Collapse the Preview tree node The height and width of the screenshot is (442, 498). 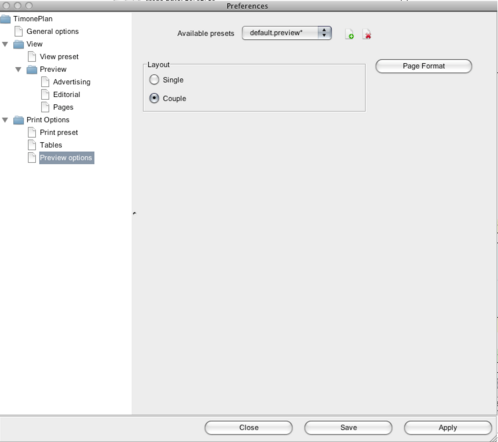(x=18, y=69)
